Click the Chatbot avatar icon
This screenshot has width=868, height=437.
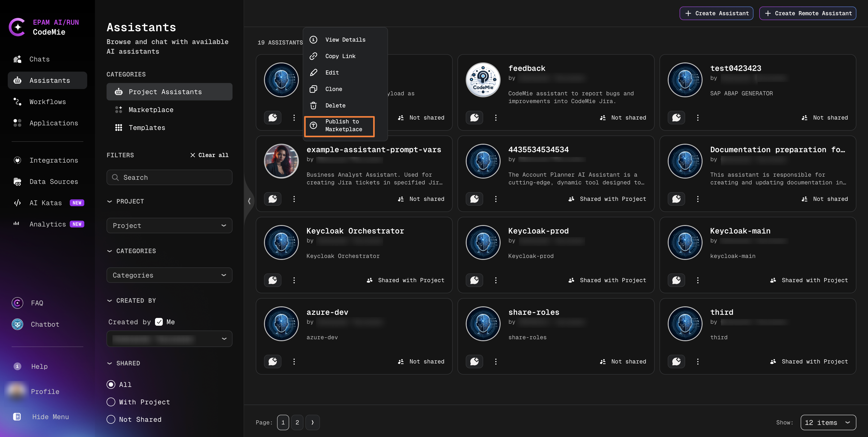coord(17,324)
